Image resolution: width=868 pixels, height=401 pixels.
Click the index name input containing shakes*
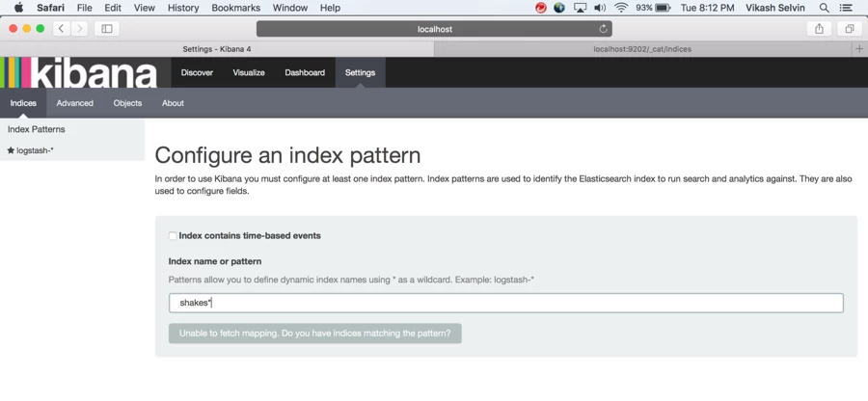pos(506,303)
